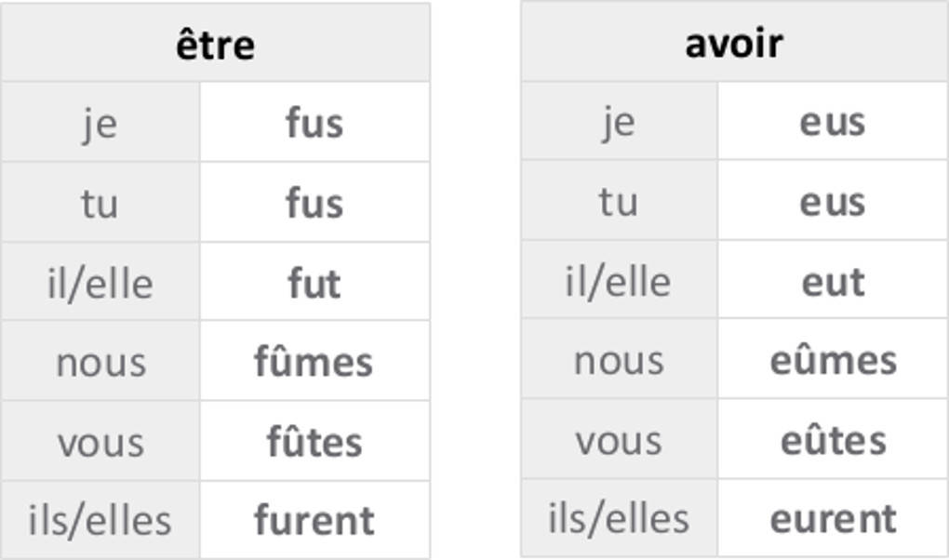Click the fûtes conjugation cell
This screenshot has width=949, height=560.
click(314, 442)
